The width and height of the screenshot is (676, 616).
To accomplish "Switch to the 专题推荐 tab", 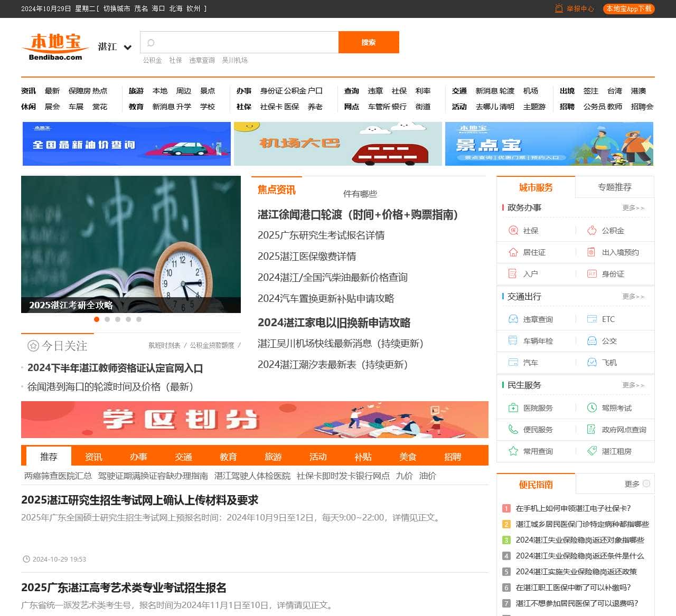I will point(615,187).
